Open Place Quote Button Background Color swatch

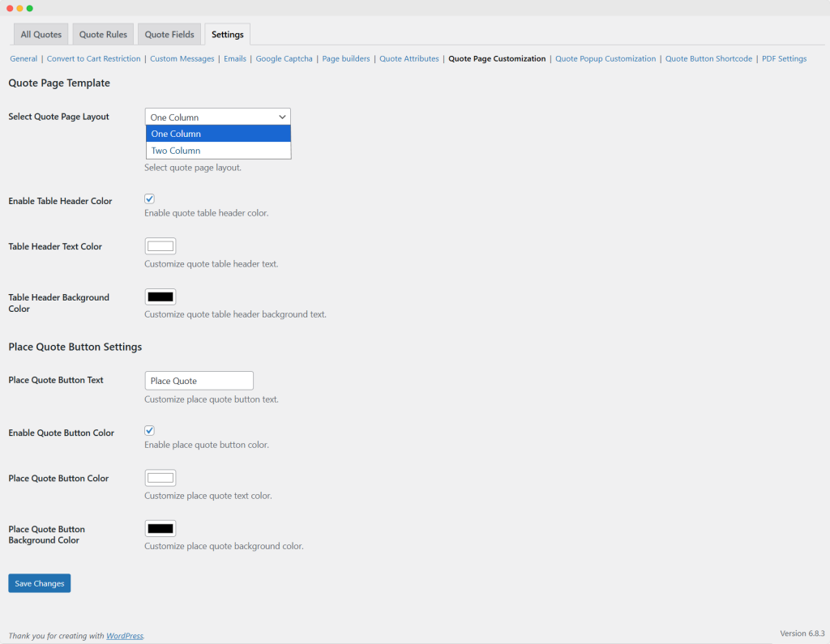[160, 529]
